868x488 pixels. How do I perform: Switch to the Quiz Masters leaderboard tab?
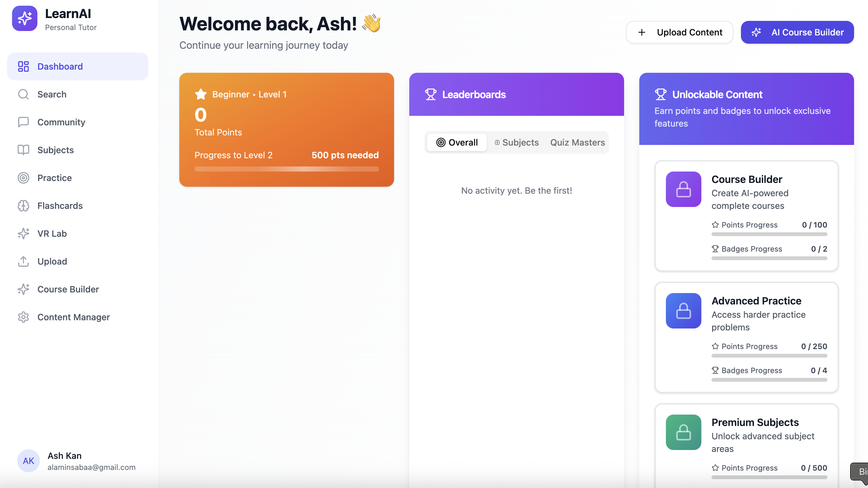coord(578,142)
